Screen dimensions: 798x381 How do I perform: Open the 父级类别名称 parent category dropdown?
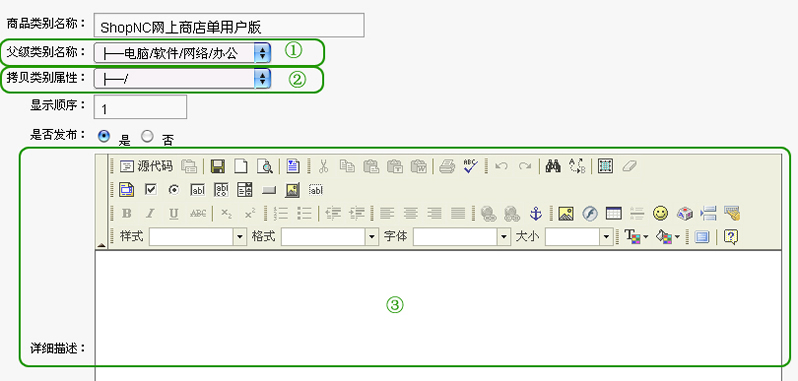click(182, 52)
